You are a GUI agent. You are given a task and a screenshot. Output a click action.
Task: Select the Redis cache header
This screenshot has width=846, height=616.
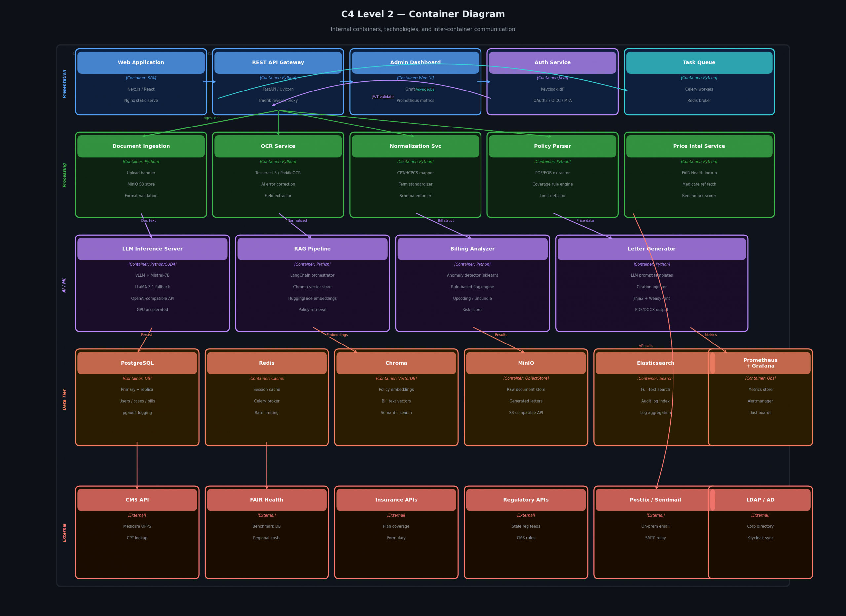click(266, 363)
